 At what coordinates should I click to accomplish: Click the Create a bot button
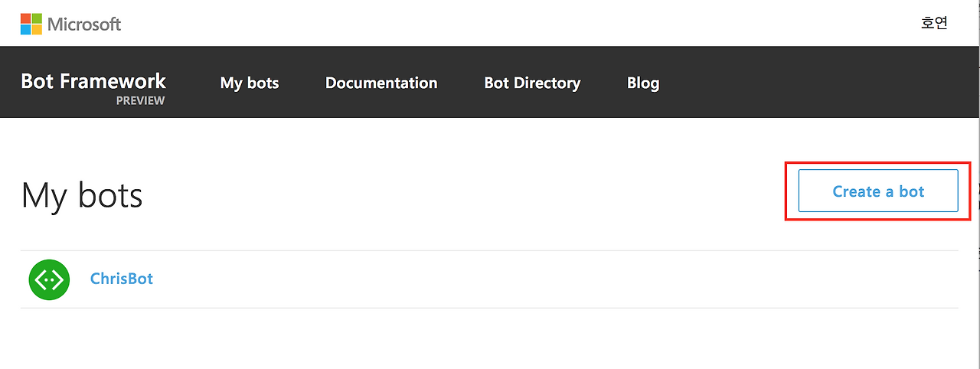point(878,191)
